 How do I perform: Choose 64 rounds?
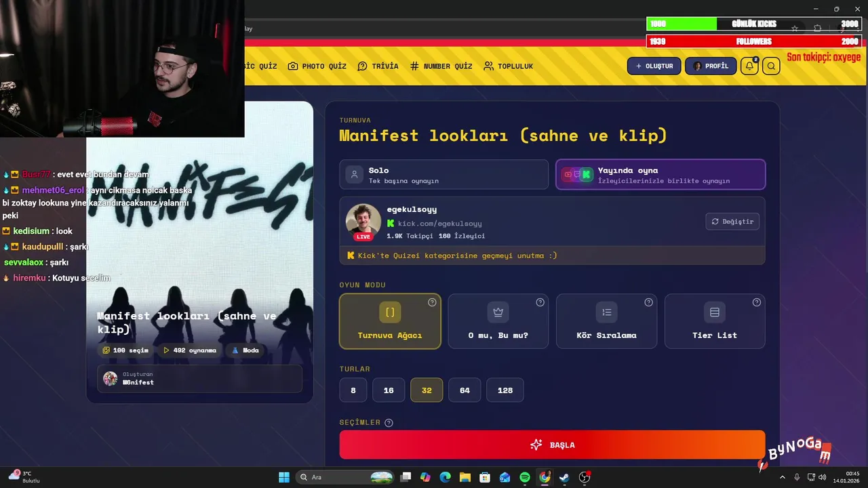pyautogui.click(x=465, y=390)
